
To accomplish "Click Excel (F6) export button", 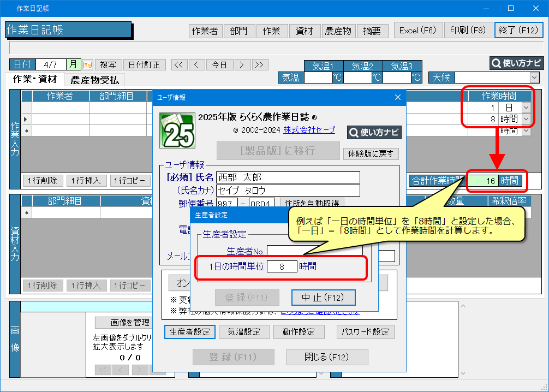I will [417, 31].
